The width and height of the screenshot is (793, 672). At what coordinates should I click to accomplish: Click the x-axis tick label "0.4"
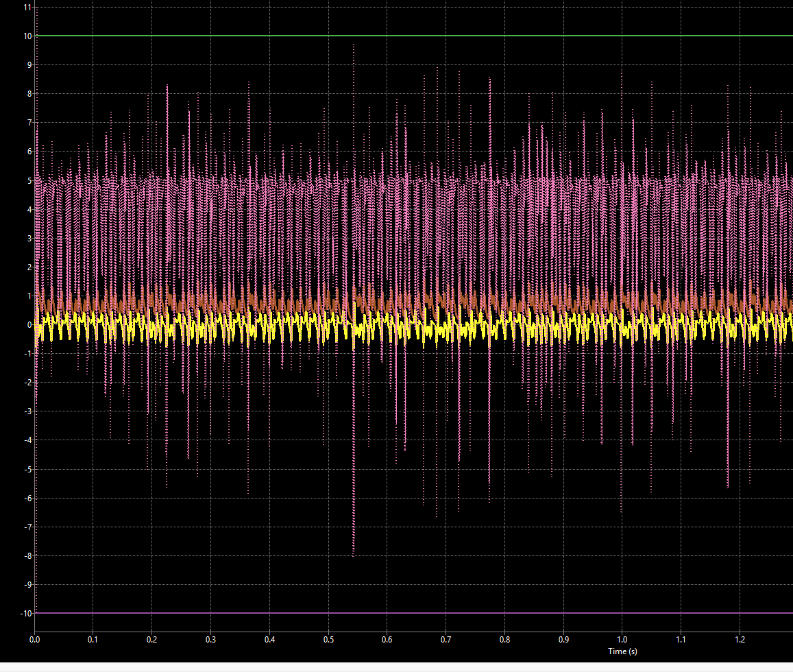pyautogui.click(x=269, y=640)
